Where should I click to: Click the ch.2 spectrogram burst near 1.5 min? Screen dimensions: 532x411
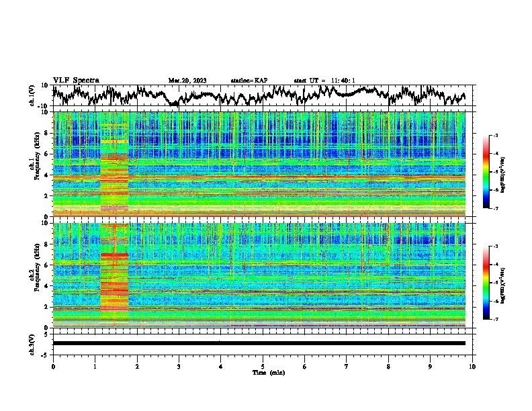click(x=114, y=275)
